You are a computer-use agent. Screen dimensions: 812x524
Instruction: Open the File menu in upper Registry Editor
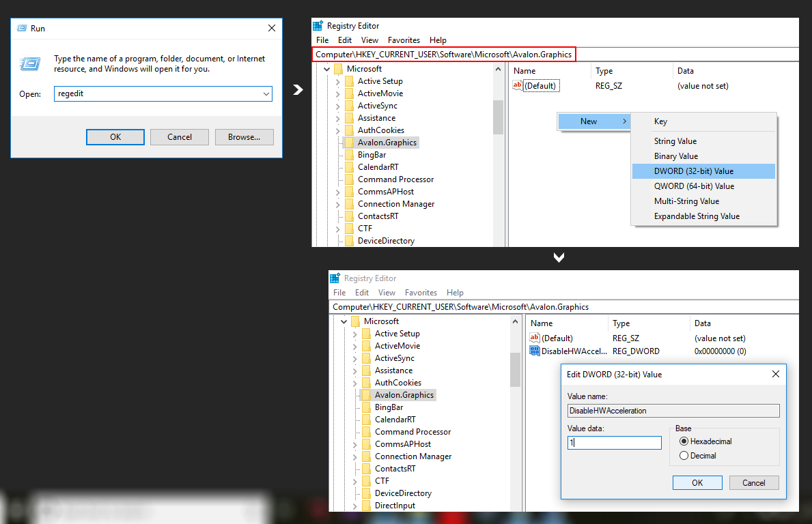point(322,40)
